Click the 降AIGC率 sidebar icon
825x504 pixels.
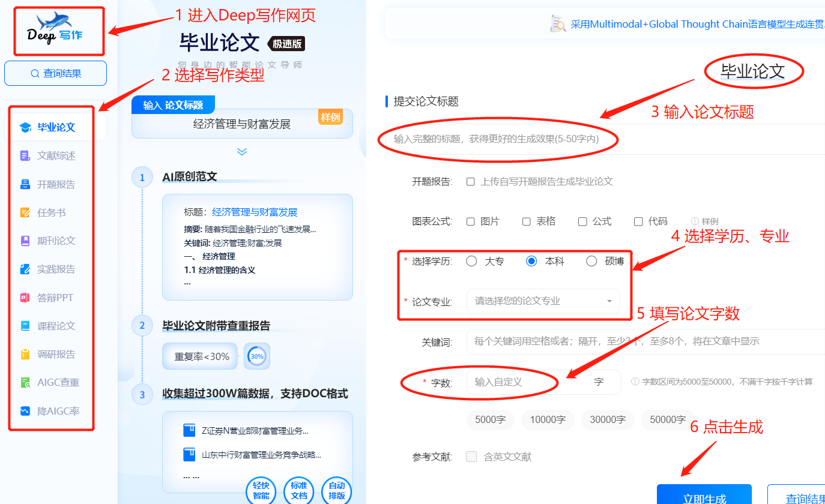25,411
